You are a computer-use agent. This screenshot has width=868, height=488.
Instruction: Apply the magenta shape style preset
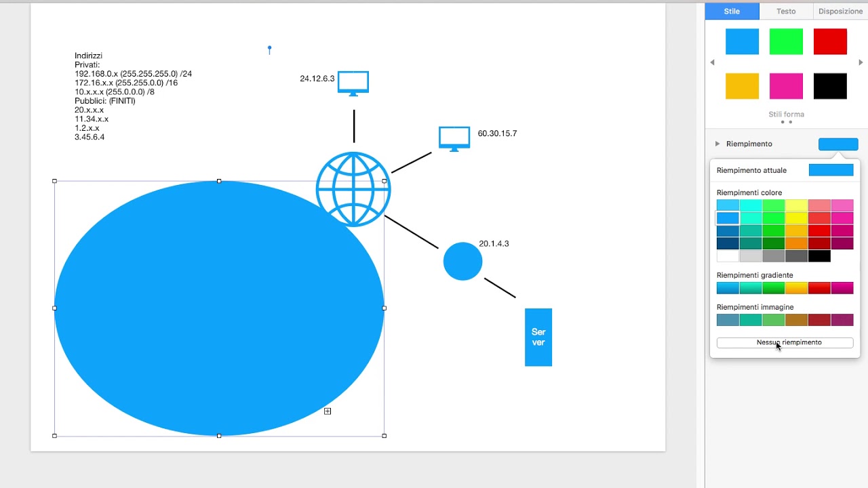click(x=786, y=86)
